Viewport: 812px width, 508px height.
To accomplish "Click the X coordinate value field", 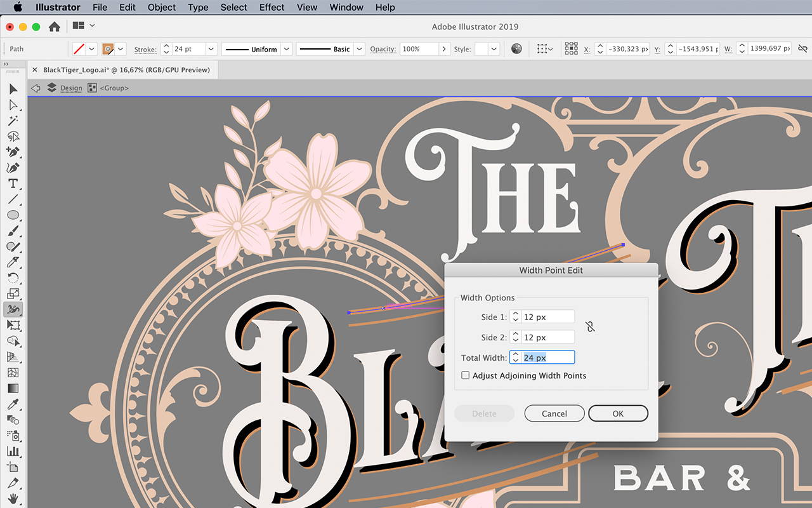I will pos(628,49).
